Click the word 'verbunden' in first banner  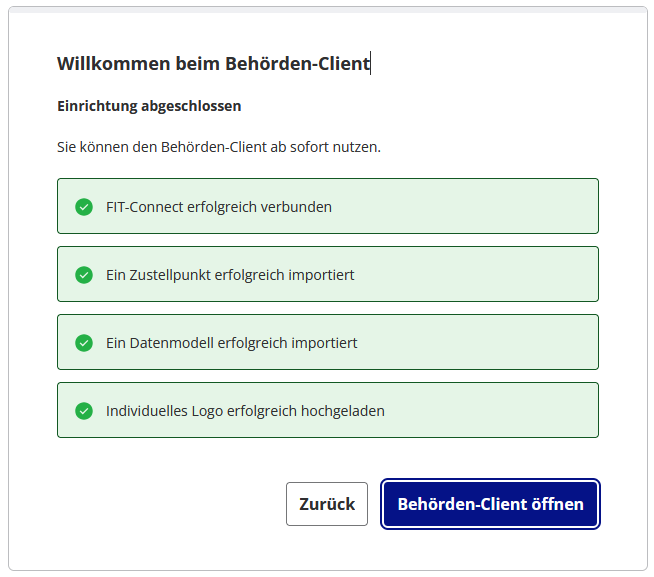[298, 207]
